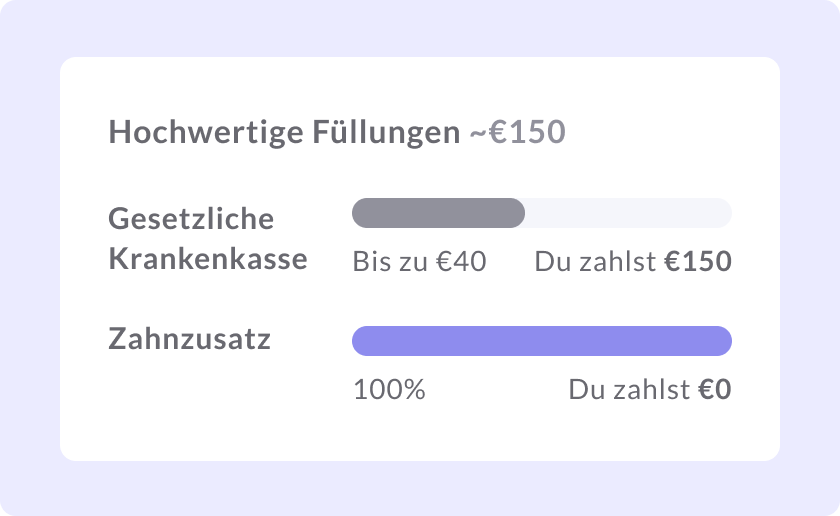
Task: Select the "100%" coverage text
Action: (389, 390)
